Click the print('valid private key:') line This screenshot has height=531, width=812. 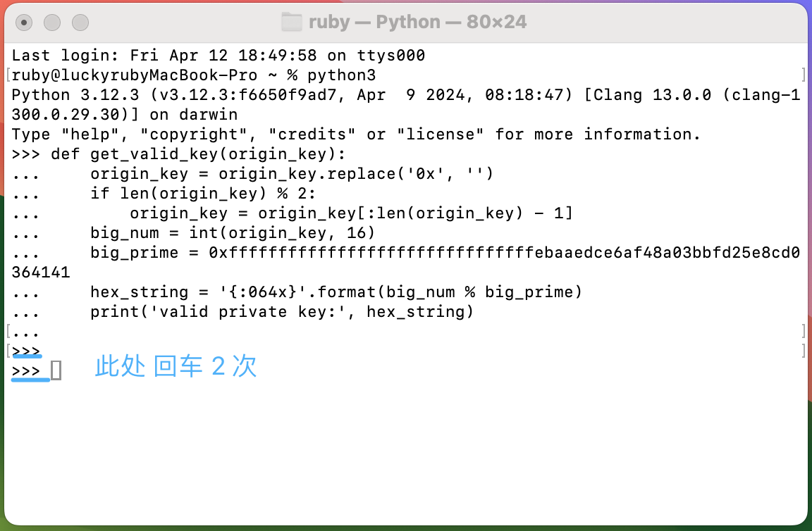[282, 311]
